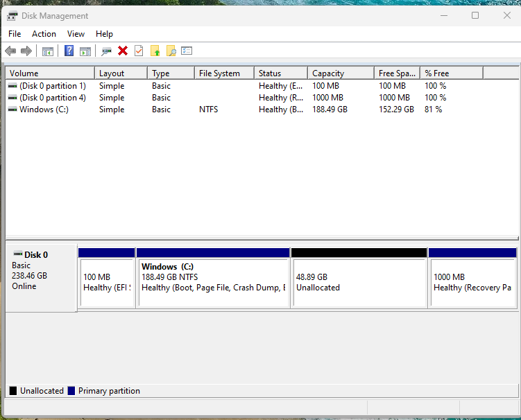Screen dimensions: 521x420
Task: Select the 1000 MB Recovery partition block
Action: 473,278
